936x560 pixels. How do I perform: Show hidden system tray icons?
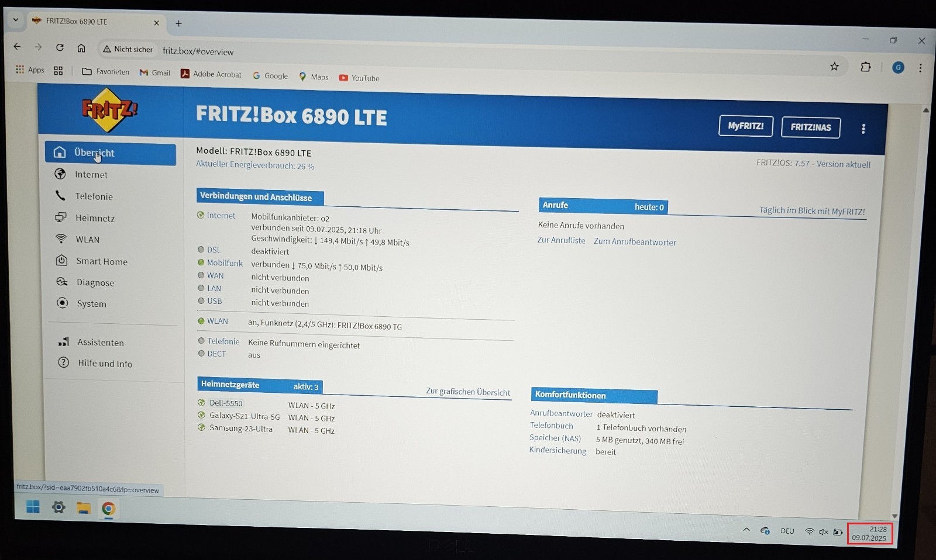coord(746,530)
